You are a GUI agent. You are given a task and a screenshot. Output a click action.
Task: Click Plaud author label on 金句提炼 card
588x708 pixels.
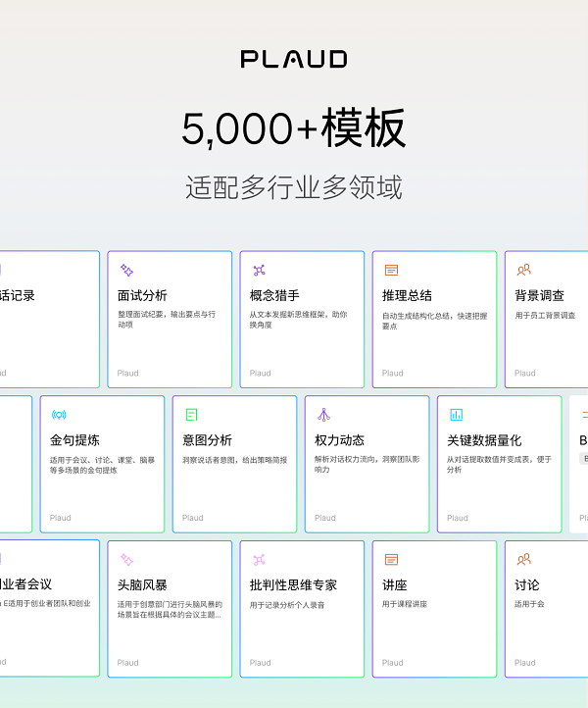[x=61, y=518]
